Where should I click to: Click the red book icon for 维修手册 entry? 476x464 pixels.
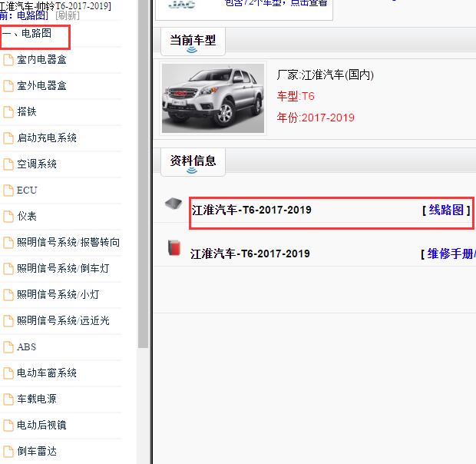coord(174,248)
